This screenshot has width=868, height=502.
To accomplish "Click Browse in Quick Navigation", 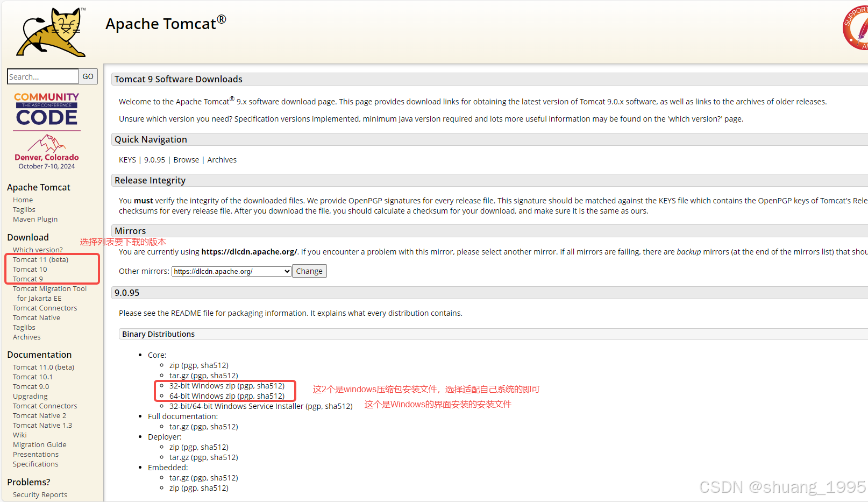I will (x=186, y=160).
